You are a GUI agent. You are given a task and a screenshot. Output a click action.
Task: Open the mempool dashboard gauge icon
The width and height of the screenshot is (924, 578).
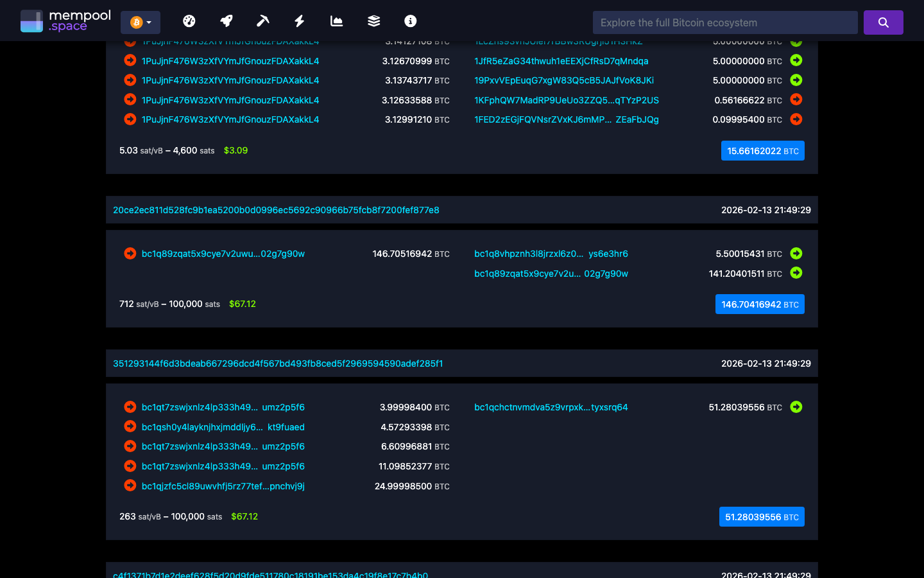(189, 21)
